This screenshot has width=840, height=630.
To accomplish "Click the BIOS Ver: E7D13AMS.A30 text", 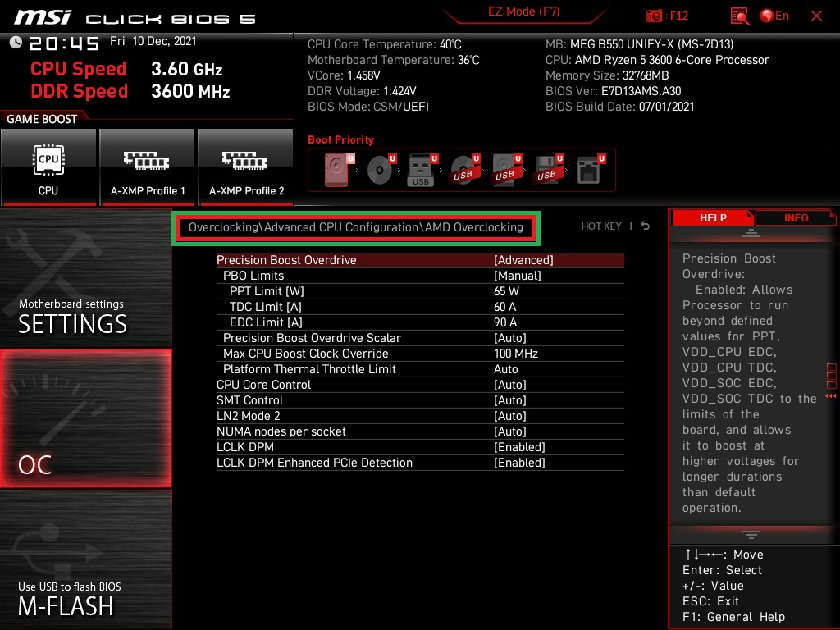I will point(614,91).
